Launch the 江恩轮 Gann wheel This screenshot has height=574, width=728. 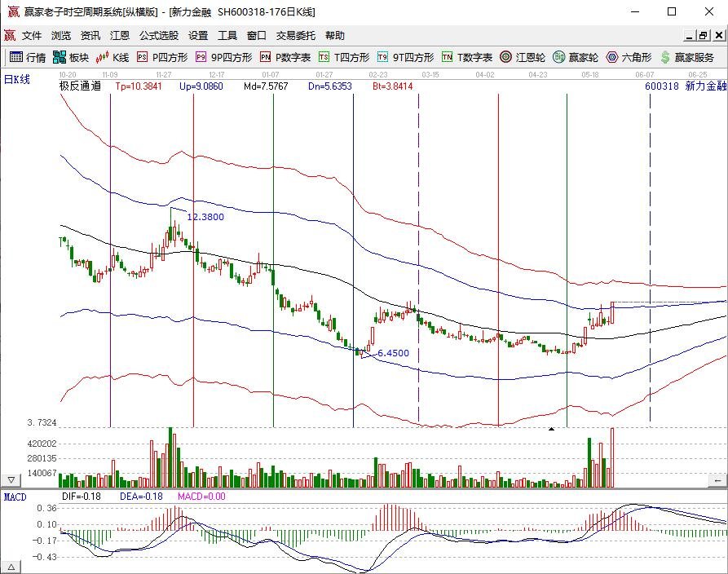coord(523,57)
